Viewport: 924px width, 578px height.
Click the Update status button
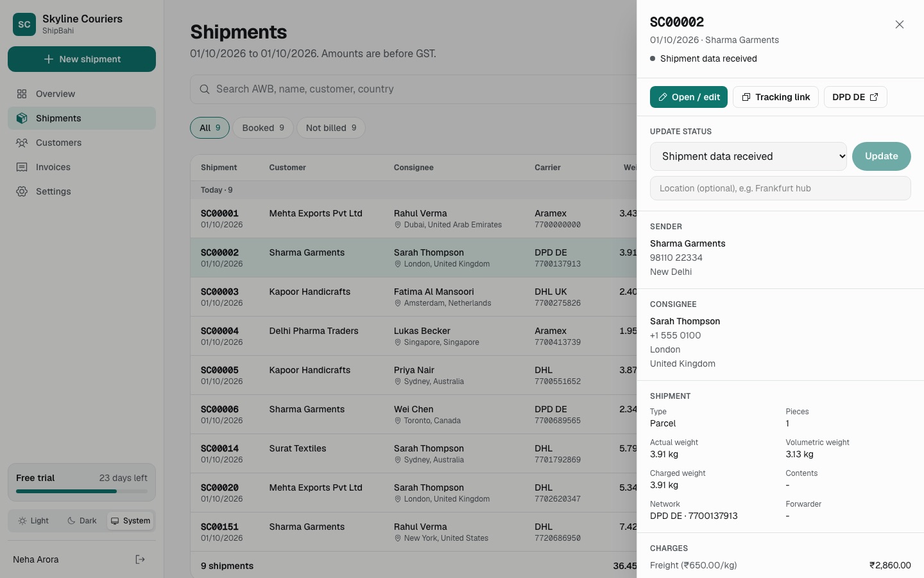click(881, 157)
